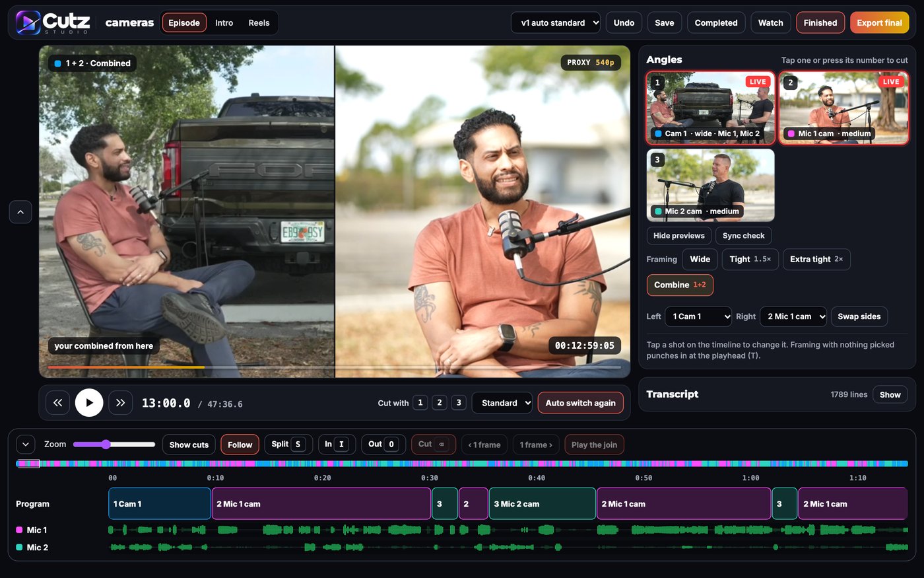Select the Tight 1.5× framing option

pyautogui.click(x=750, y=259)
